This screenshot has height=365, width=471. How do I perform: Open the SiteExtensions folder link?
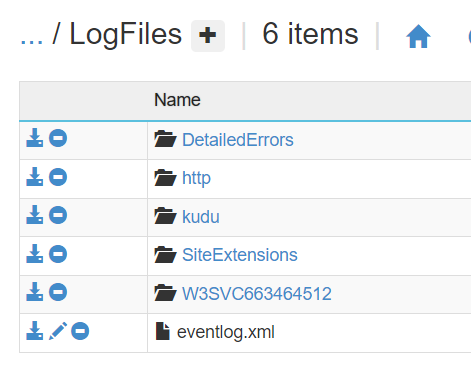(240, 255)
